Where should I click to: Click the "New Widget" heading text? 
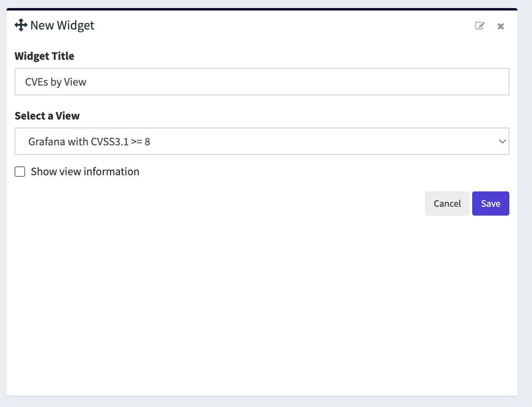tap(62, 25)
